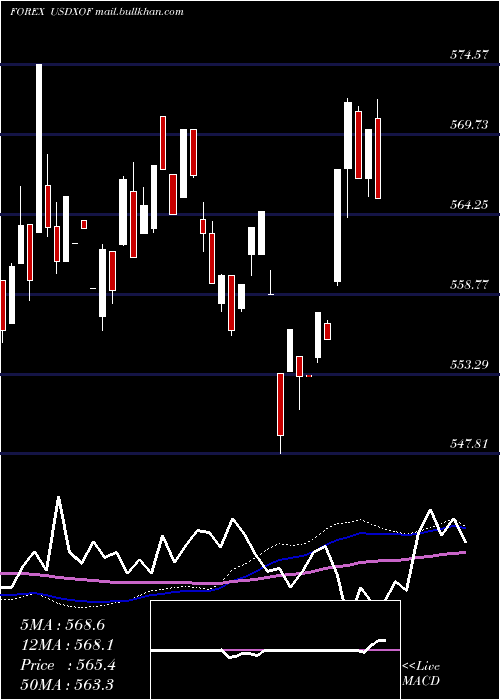Screen dimensions: 500x700
Task: Click the tallest white candle reaching 574.57
Action: pyautogui.click(x=39, y=148)
